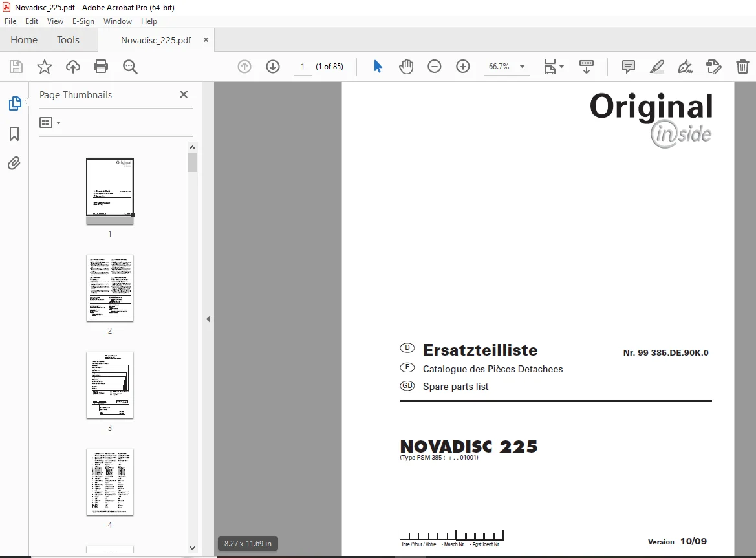
Task: Collapse the navigation pane arrow
Action: pyautogui.click(x=208, y=319)
